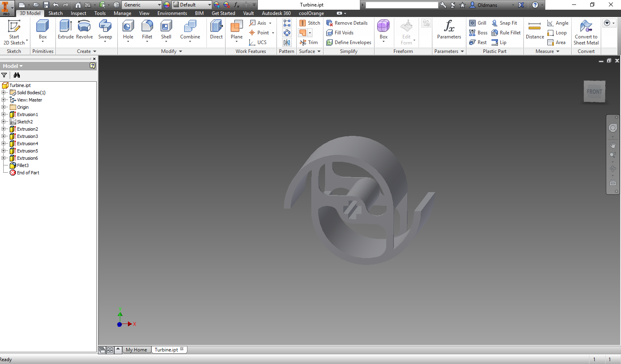Screen dimensions: 621x364
Task: Start a new 2D Sketch
Action: click(x=15, y=32)
